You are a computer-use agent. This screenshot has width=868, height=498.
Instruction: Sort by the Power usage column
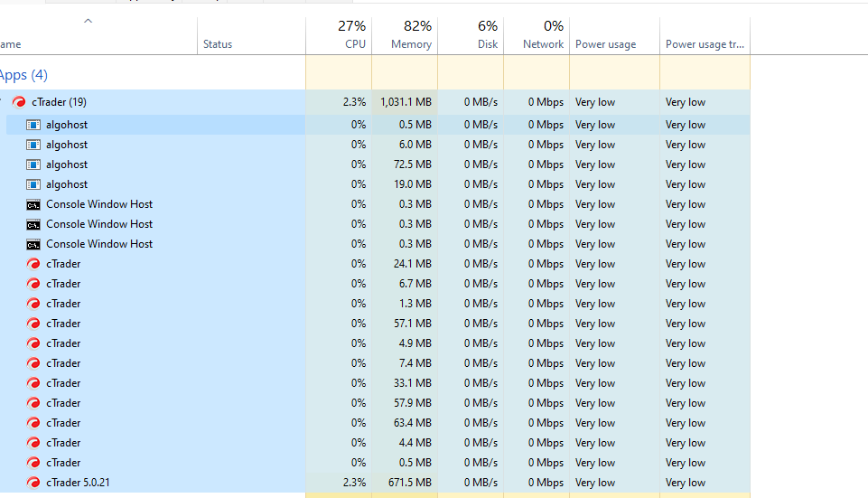(x=614, y=36)
